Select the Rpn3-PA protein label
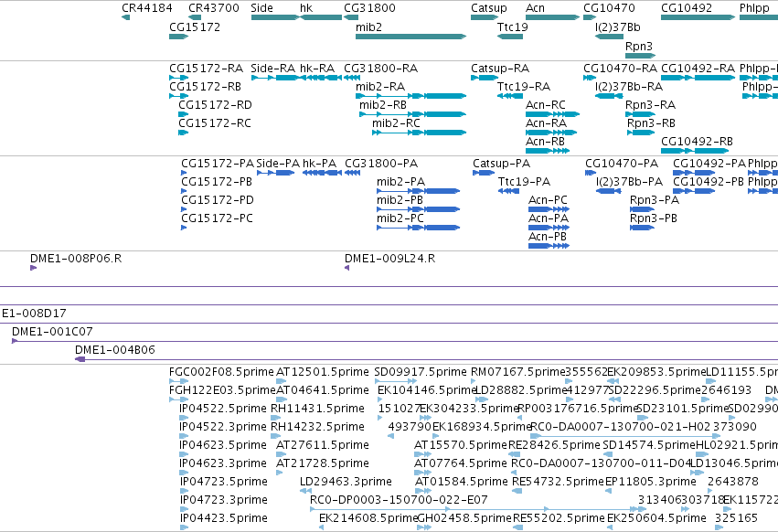 (654, 200)
